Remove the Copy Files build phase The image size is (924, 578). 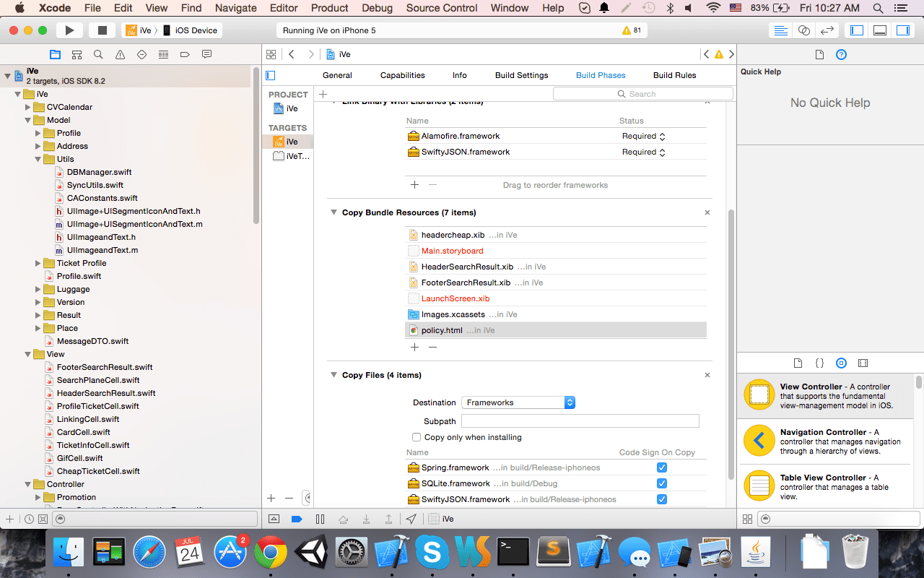click(707, 375)
